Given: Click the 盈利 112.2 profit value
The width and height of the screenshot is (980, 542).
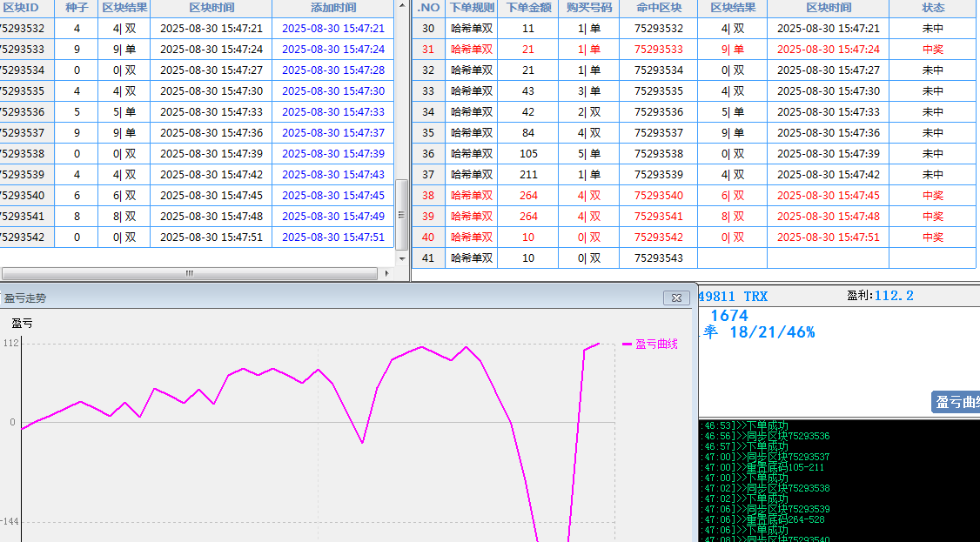Looking at the screenshot, I should [x=894, y=296].
